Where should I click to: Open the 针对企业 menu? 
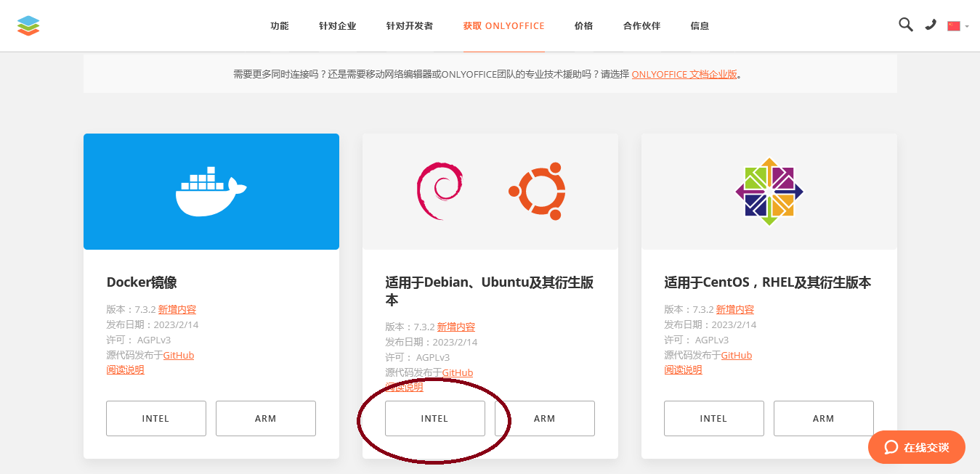(x=338, y=26)
